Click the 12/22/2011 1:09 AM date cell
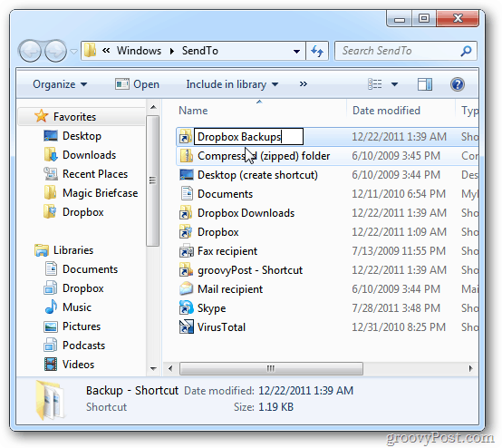 tap(399, 232)
